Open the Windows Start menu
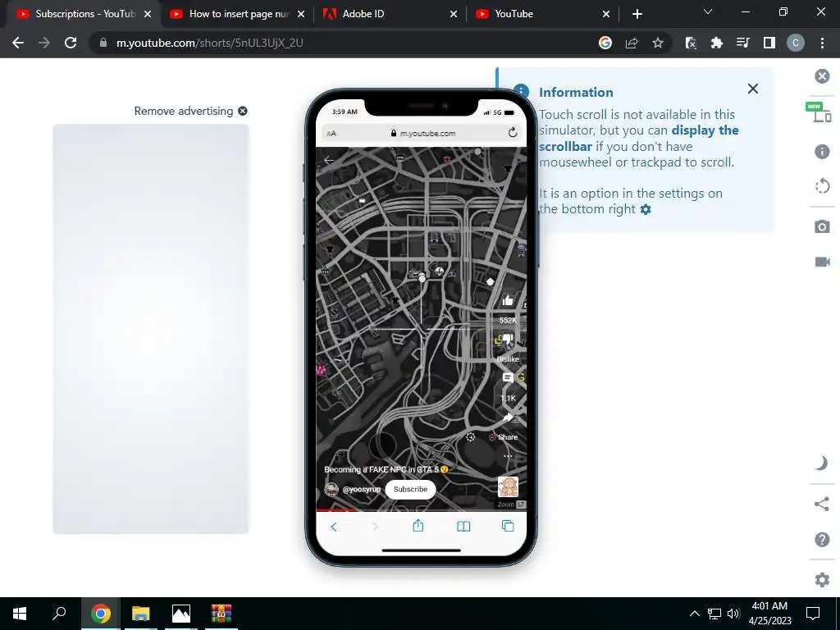This screenshot has width=840, height=630. tap(20, 614)
